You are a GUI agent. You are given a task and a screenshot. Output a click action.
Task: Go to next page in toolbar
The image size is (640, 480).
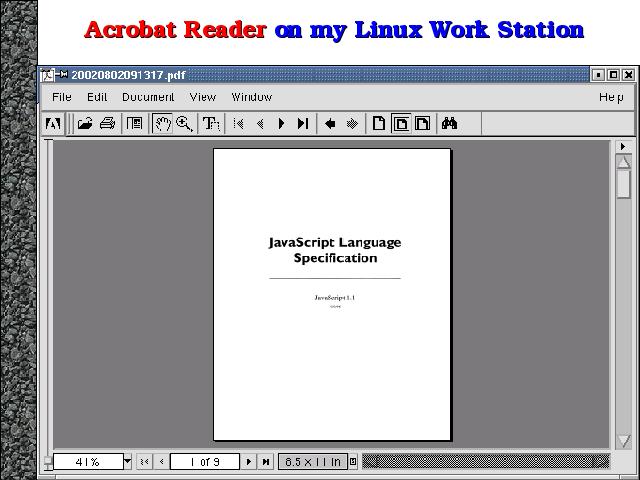click(281, 124)
